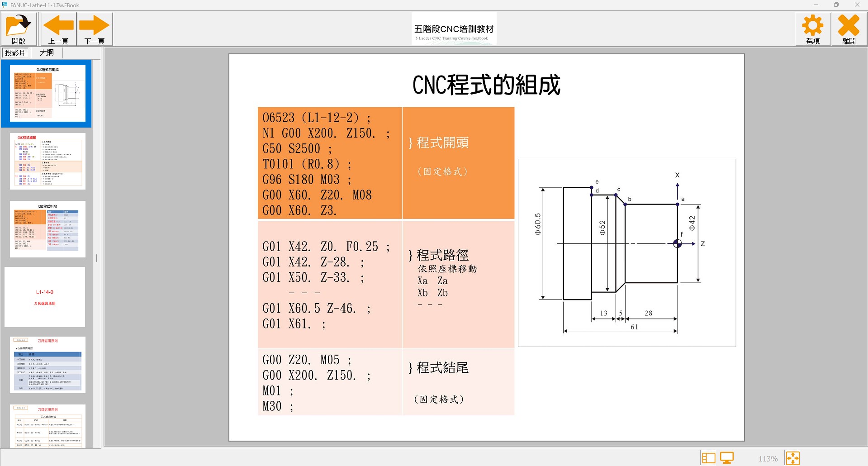Click the Φ60.5 dimension in the drawing
Viewport: 868px width, 466px height.
tap(537, 224)
